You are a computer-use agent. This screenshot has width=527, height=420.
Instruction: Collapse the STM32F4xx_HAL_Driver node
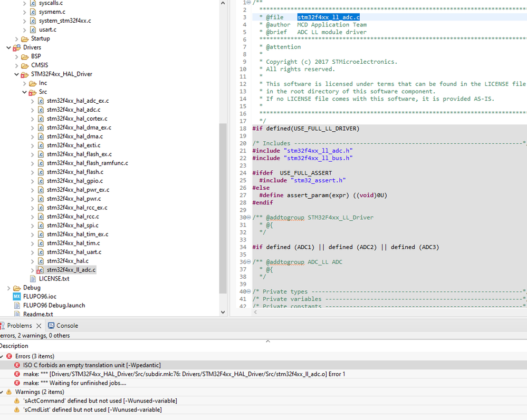[x=16, y=74]
